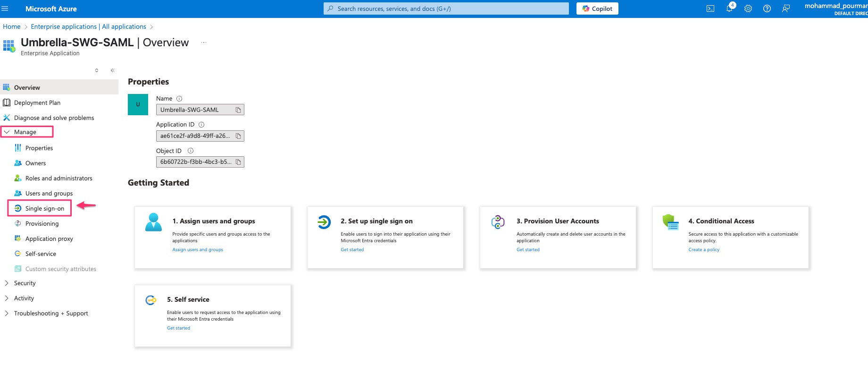This screenshot has width=868, height=365.
Task: Click the Microsoft Azure home title
Action: pyautogui.click(x=51, y=8)
